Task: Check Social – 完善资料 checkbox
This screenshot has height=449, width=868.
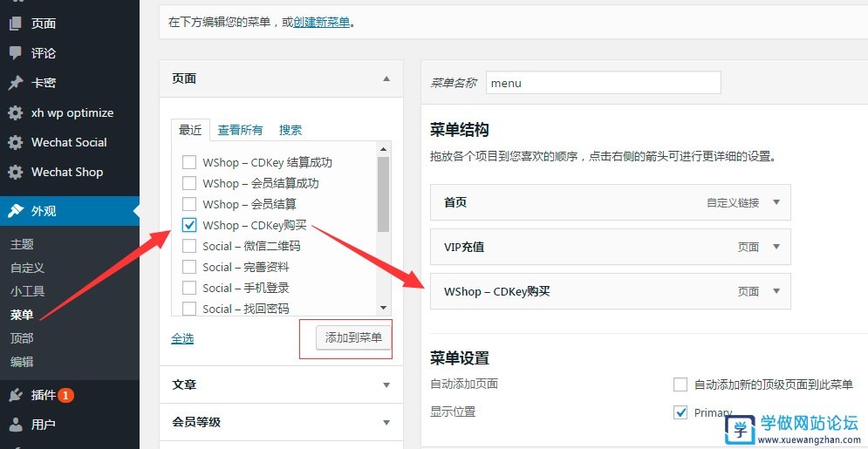Action: (189, 267)
